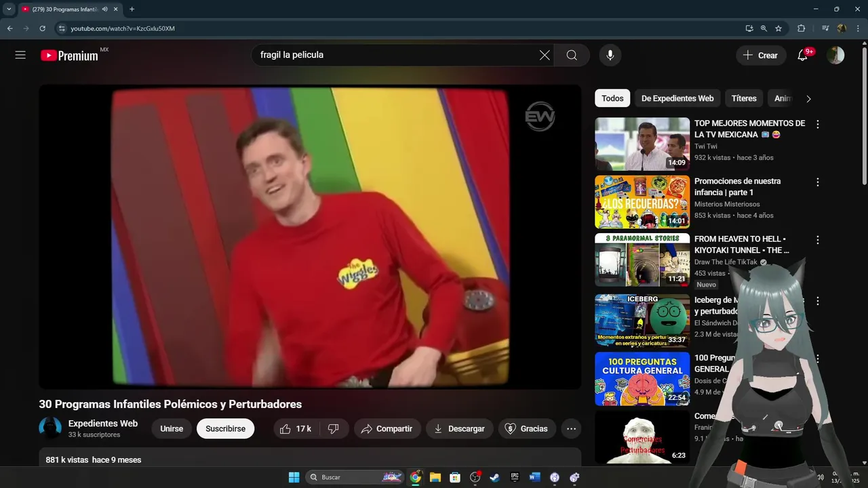The width and height of the screenshot is (868, 488).
Task: Open the Iceberg 33:37 video thumbnail
Action: (642, 321)
